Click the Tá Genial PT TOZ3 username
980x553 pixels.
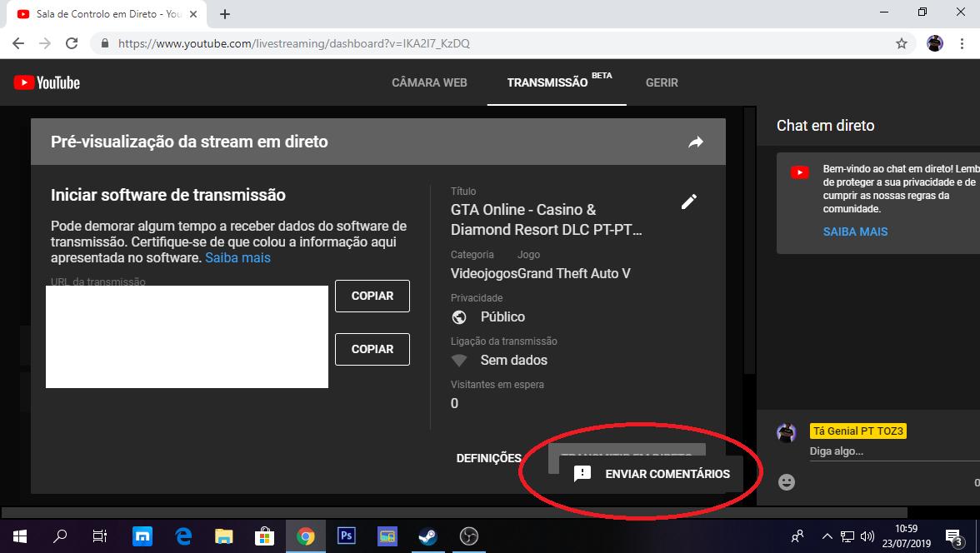(858, 431)
